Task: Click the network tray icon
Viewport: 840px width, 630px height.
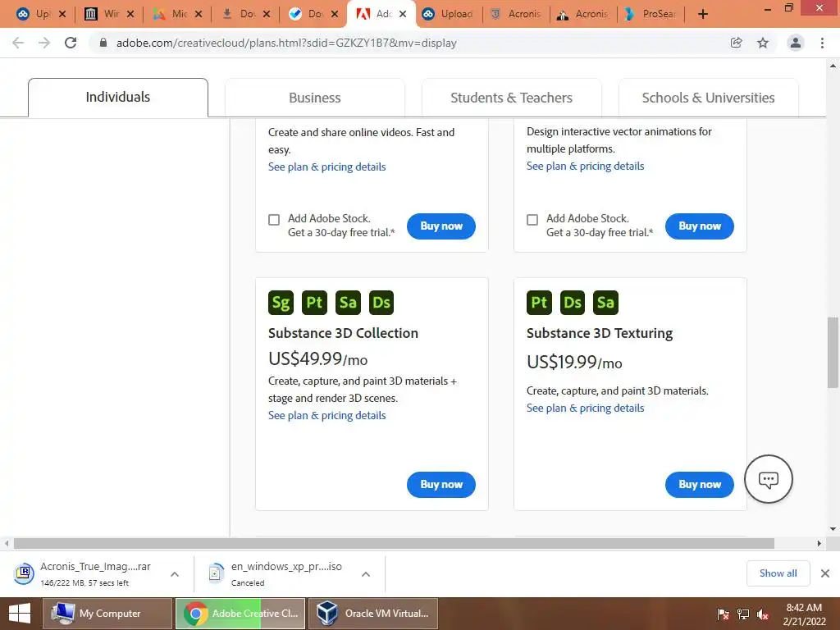Action: pyautogui.click(x=743, y=614)
